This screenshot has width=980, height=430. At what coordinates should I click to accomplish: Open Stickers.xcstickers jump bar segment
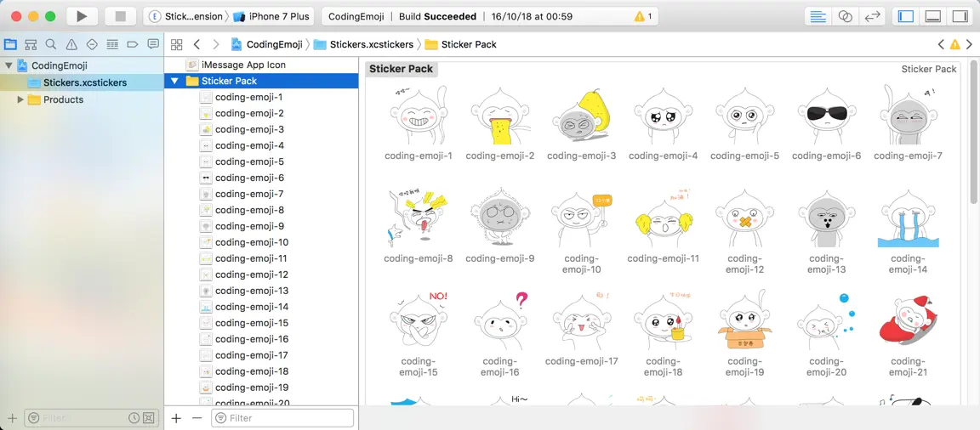[x=364, y=44]
